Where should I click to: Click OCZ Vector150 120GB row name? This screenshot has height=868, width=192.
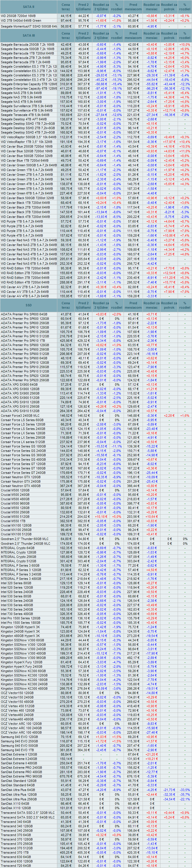17,693
